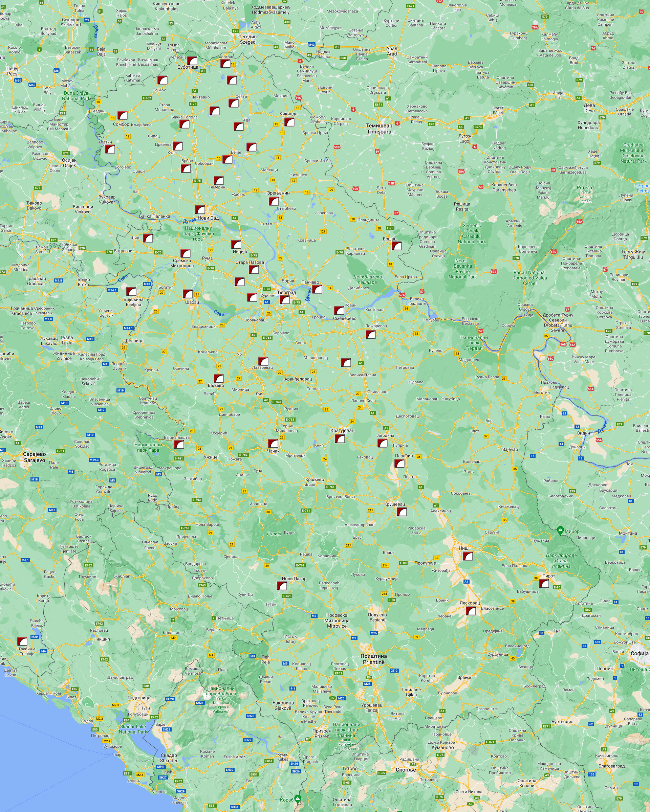Click the marker at Лесковац
Screen dimensions: 650x812
[x=471, y=611]
